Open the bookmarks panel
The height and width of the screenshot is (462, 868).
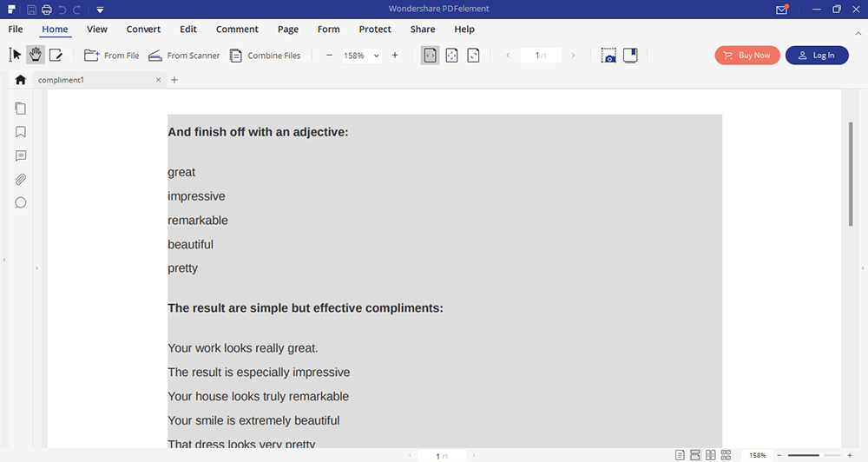tap(21, 132)
